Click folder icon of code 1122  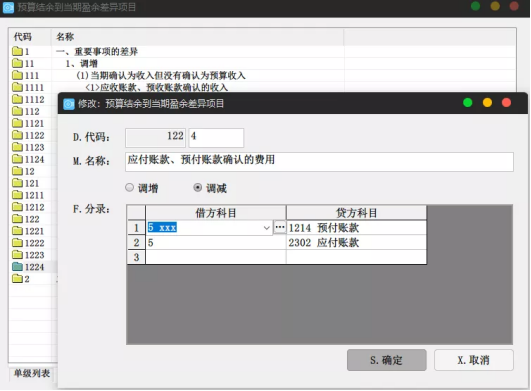pyautogui.click(x=17, y=135)
